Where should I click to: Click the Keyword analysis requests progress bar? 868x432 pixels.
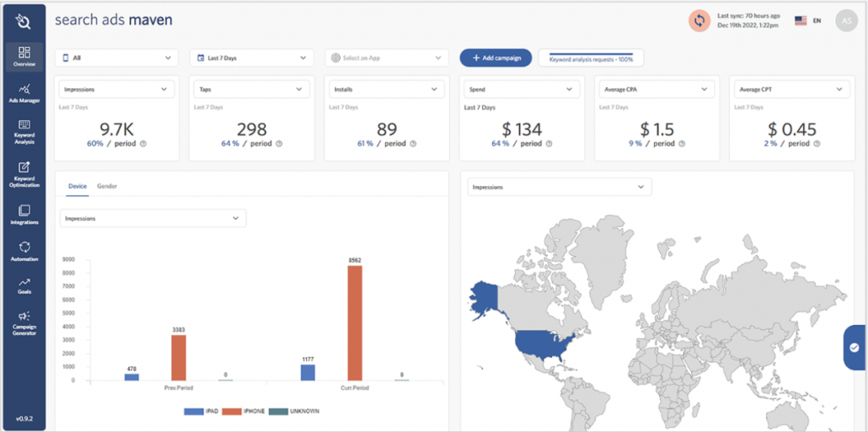point(591,58)
